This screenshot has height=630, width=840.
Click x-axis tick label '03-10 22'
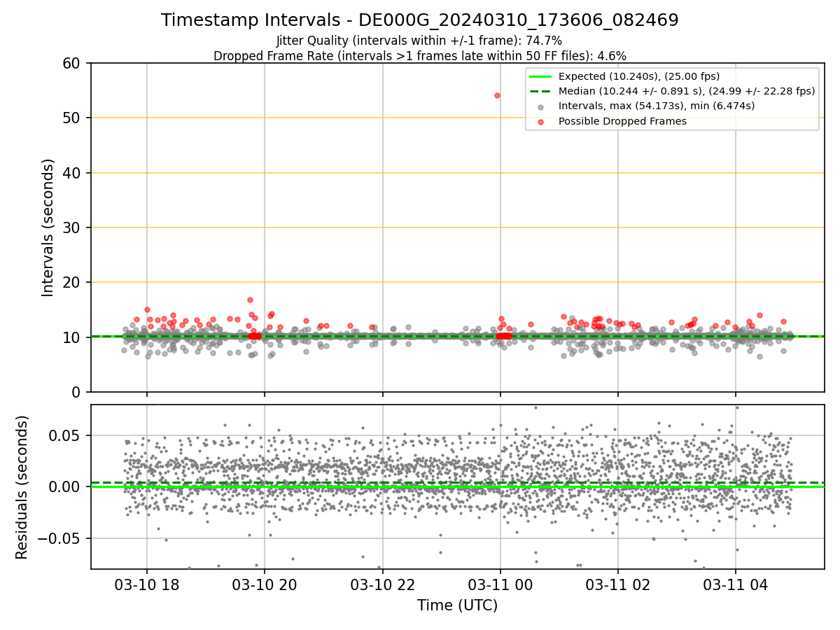click(382, 584)
